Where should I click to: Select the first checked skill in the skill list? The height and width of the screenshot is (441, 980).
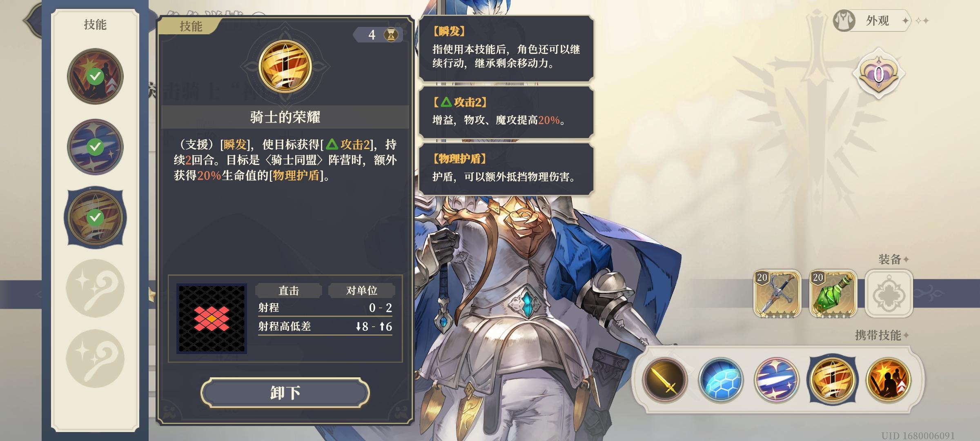pos(95,76)
